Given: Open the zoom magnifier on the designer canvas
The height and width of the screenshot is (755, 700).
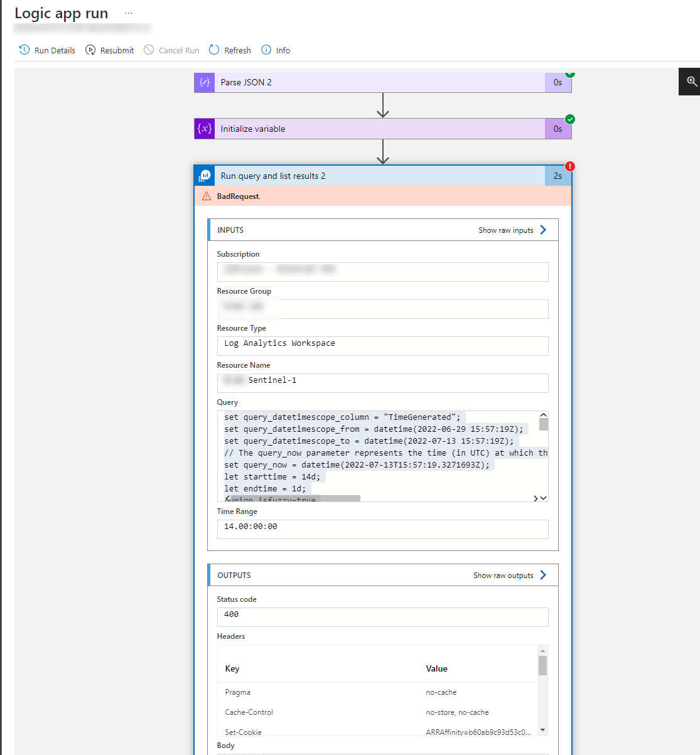Looking at the screenshot, I should [691, 81].
